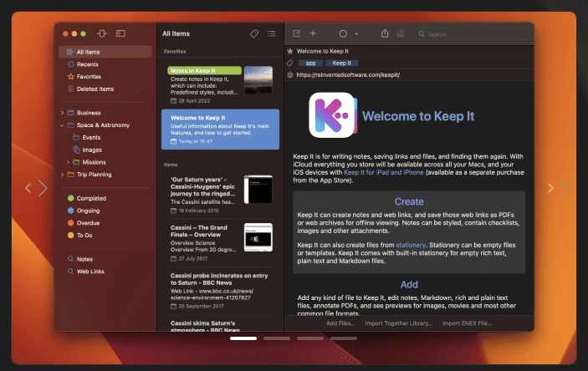Select the red Overdue label
Screen dimensions: 588x371
(88, 223)
